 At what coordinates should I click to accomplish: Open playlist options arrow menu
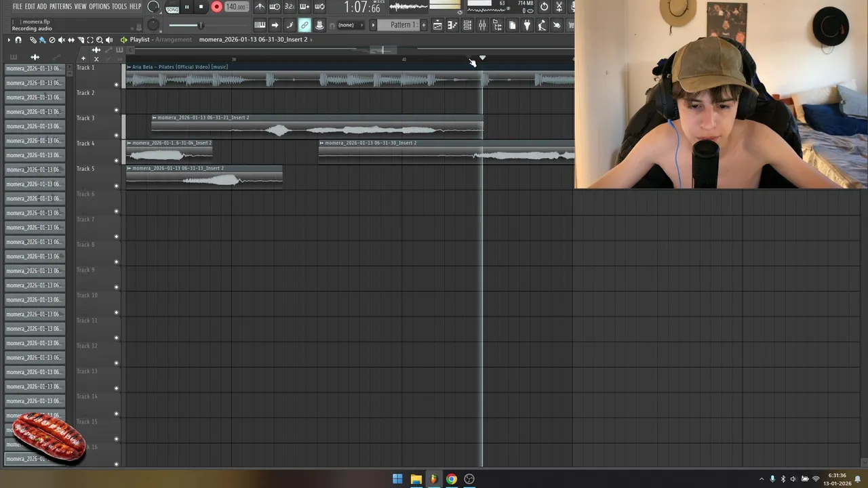tap(9, 40)
